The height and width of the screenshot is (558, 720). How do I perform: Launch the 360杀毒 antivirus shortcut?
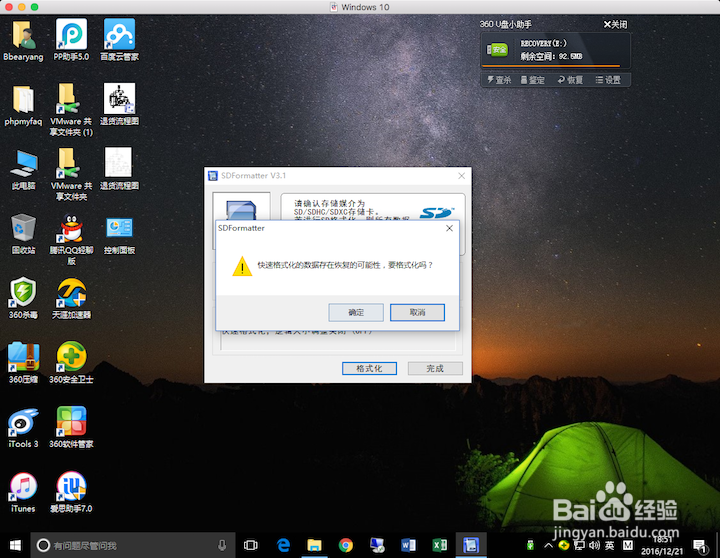(x=23, y=299)
